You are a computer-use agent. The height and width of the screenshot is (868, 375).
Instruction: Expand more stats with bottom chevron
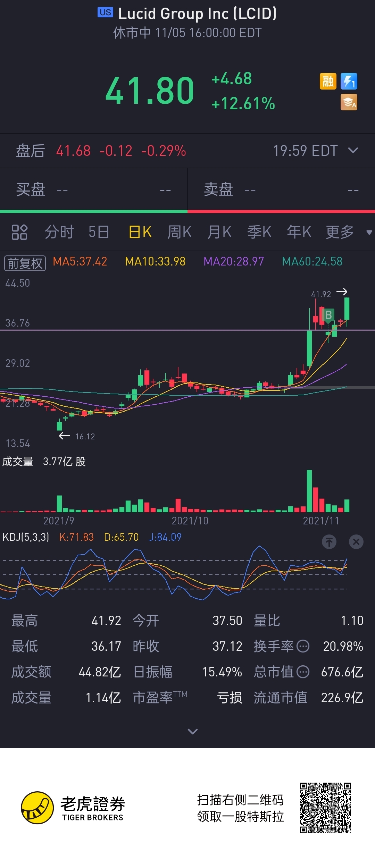click(193, 731)
